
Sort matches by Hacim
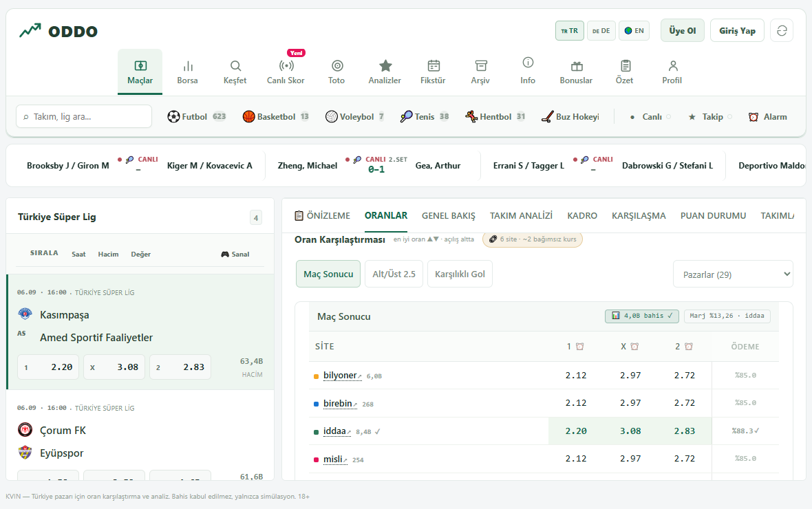[108, 254]
